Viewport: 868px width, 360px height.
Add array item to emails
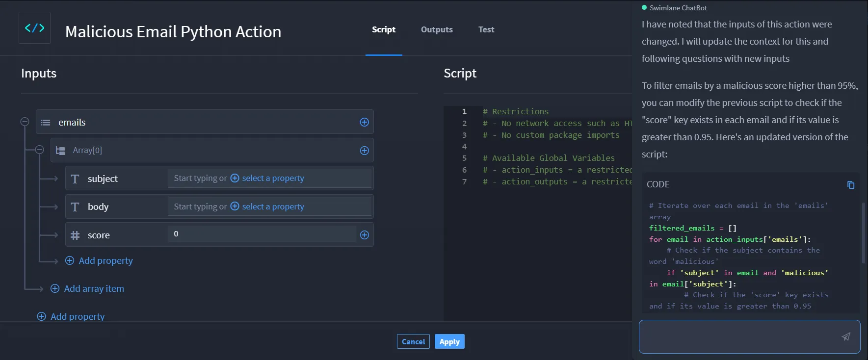[87, 288]
